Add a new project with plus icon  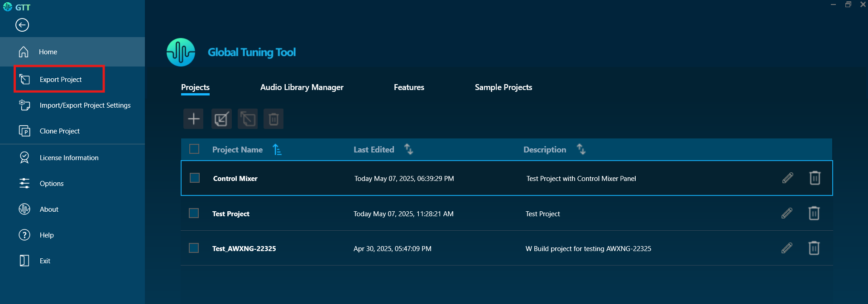(193, 119)
